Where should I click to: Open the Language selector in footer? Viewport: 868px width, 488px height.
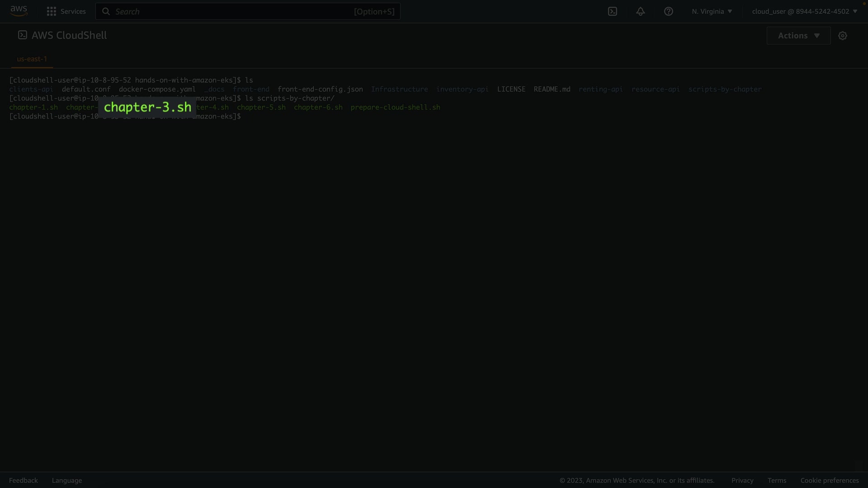(67, 480)
